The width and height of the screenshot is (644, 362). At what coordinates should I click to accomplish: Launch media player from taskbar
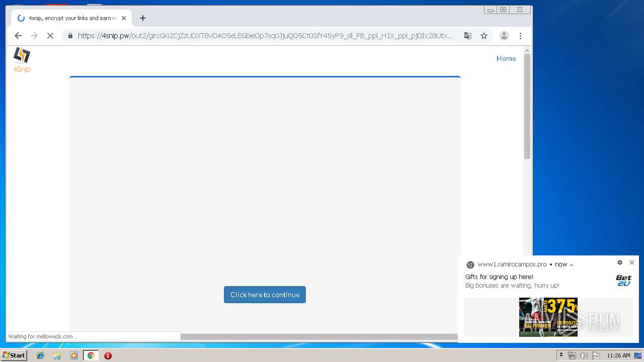point(74,355)
